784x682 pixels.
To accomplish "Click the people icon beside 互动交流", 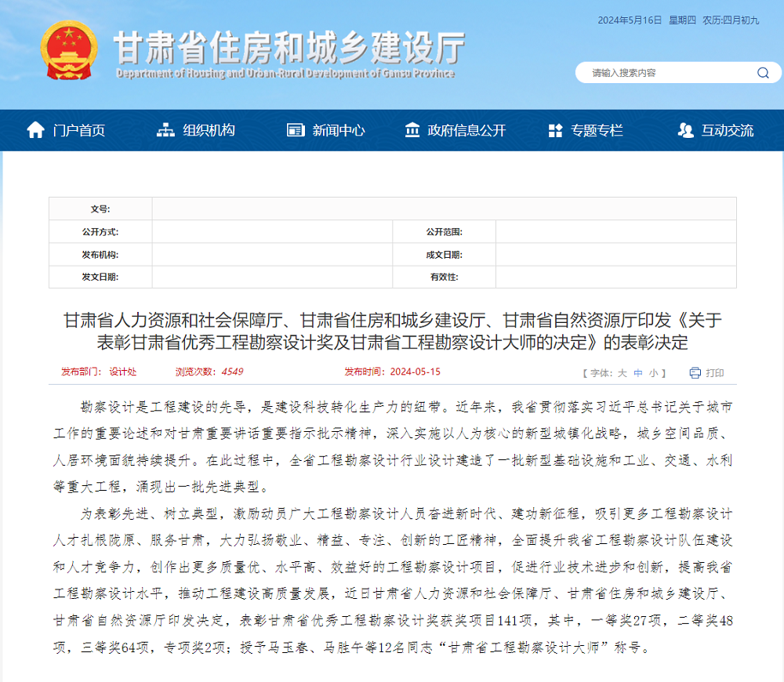I will tap(685, 130).
